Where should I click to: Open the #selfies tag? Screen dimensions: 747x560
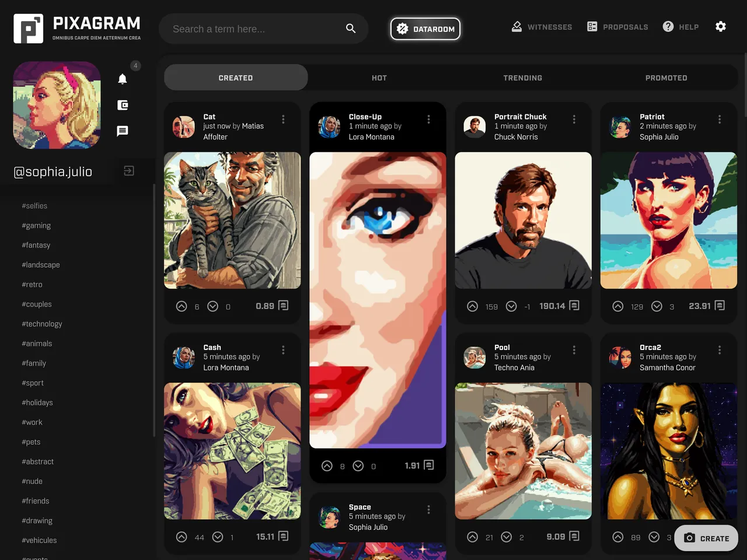[34, 206]
